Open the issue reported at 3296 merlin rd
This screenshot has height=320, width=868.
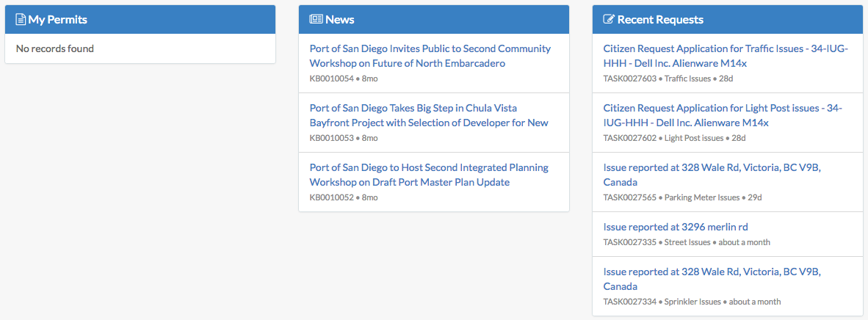point(676,227)
